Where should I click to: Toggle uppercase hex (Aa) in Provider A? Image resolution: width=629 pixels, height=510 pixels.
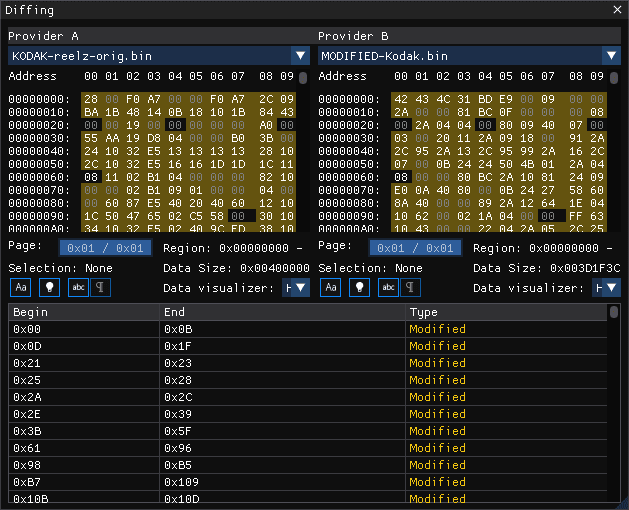[20, 287]
